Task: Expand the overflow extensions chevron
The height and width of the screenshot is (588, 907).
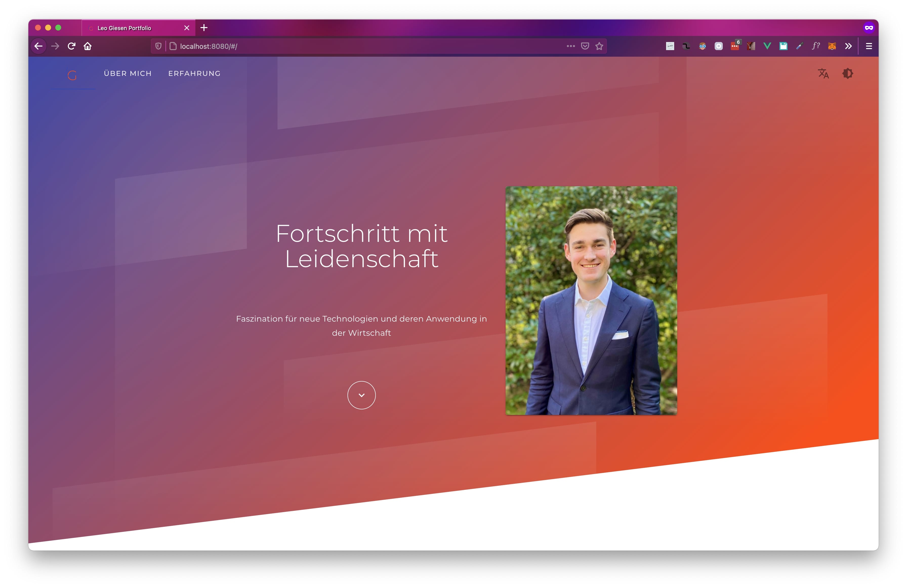Action: [848, 46]
